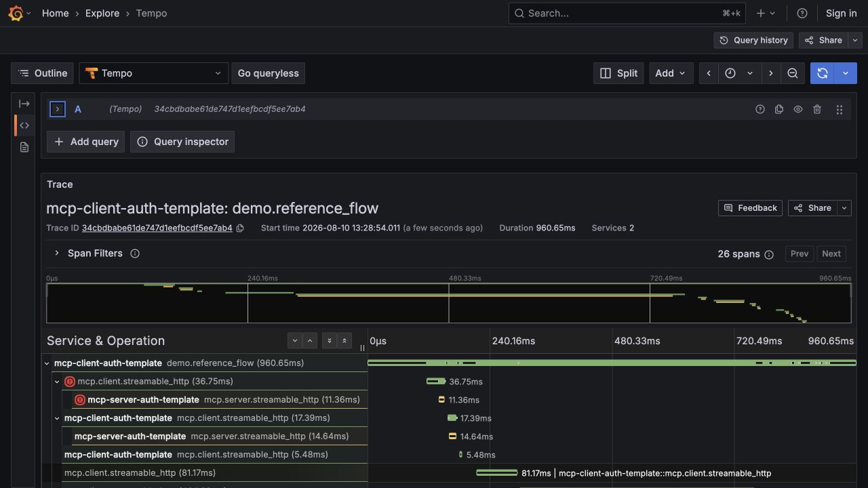Delete query A with the trash icon
This screenshot has width=868, height=488.
tap(817, 109)
